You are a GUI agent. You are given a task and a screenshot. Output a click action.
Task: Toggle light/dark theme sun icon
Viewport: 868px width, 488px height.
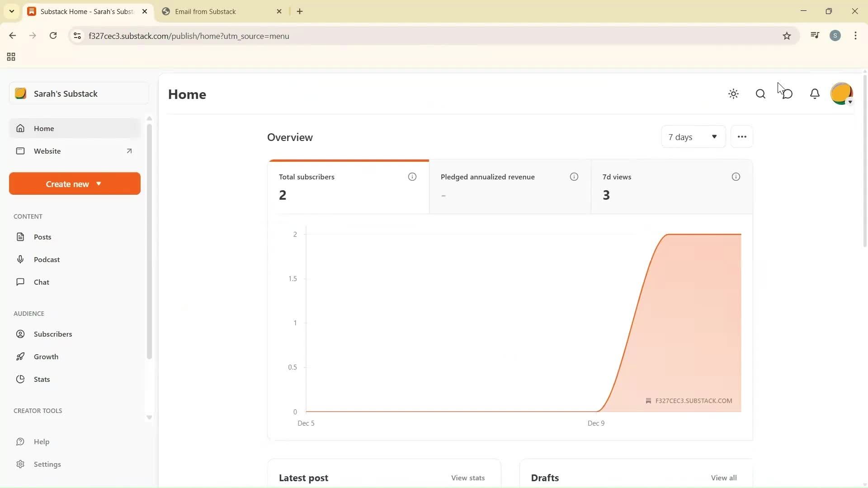point(733,94)
